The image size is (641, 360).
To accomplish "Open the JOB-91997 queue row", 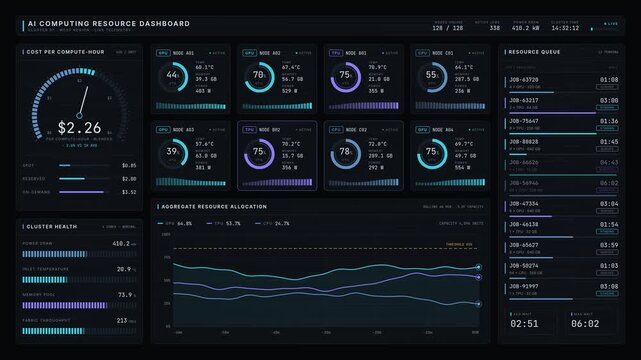I will tap(562, 291).
